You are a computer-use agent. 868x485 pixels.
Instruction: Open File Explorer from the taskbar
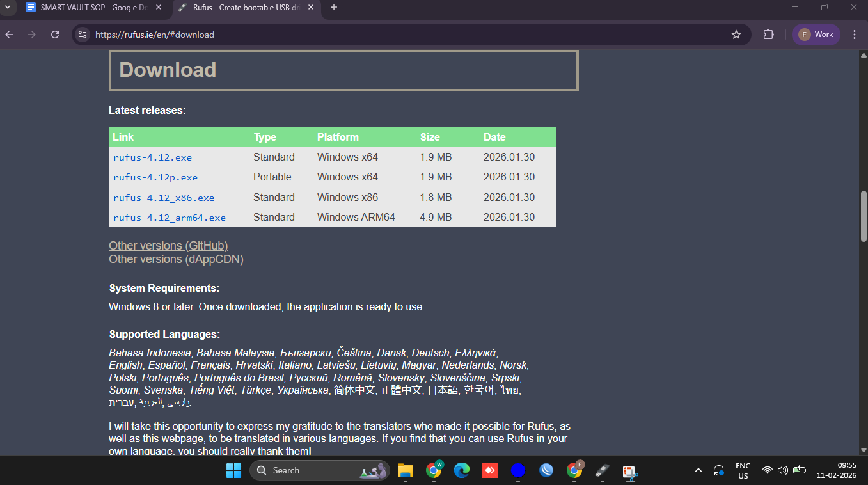point(405,470)
